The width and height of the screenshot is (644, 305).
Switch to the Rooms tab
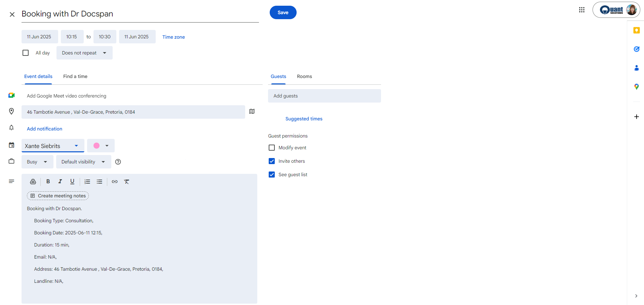[304, 76]
